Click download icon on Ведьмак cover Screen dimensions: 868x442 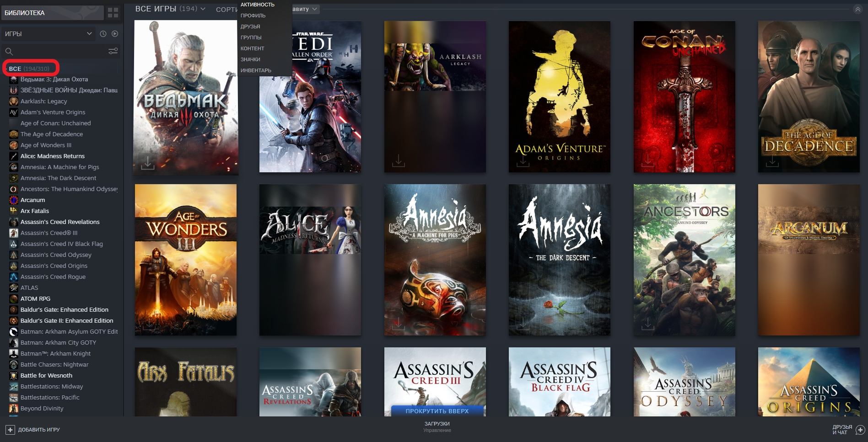point(147,162)
